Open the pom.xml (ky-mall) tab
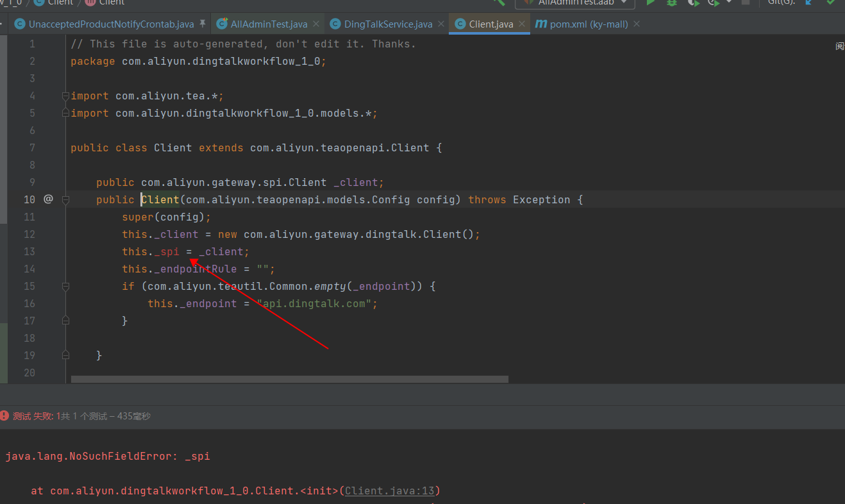Image resolution: width=845 pixels, height=504 pixels. [589, 24]
